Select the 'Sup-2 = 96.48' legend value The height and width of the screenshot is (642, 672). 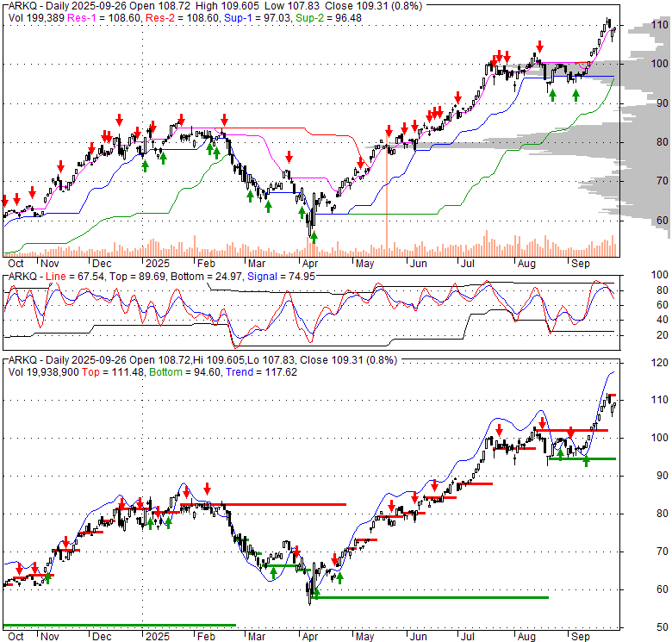[328, 18]
